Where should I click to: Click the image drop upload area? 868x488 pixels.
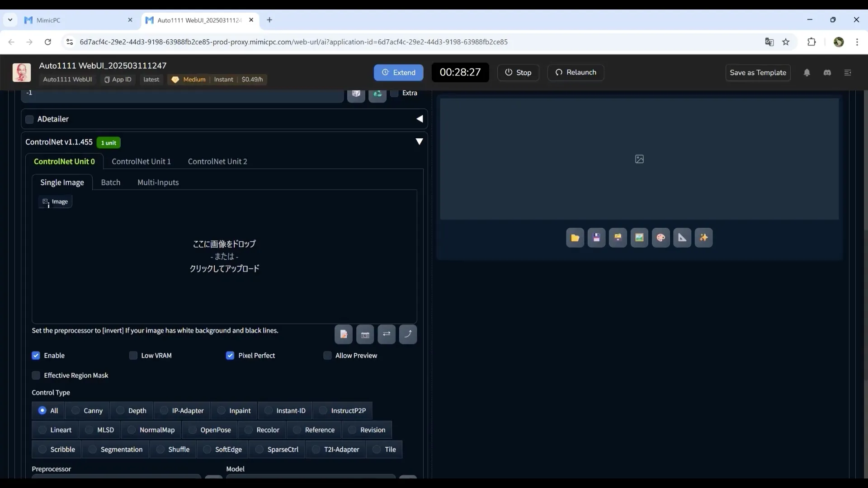pyautogui.click(x=224, y=256)
